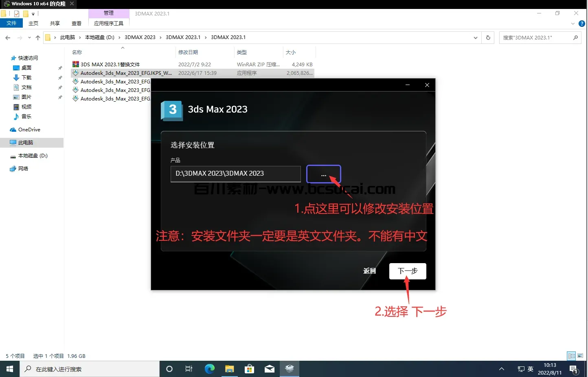The image size is (588, 377).
Task: Launch Microsoft Edge from taskbar
Action: (209, 369)
